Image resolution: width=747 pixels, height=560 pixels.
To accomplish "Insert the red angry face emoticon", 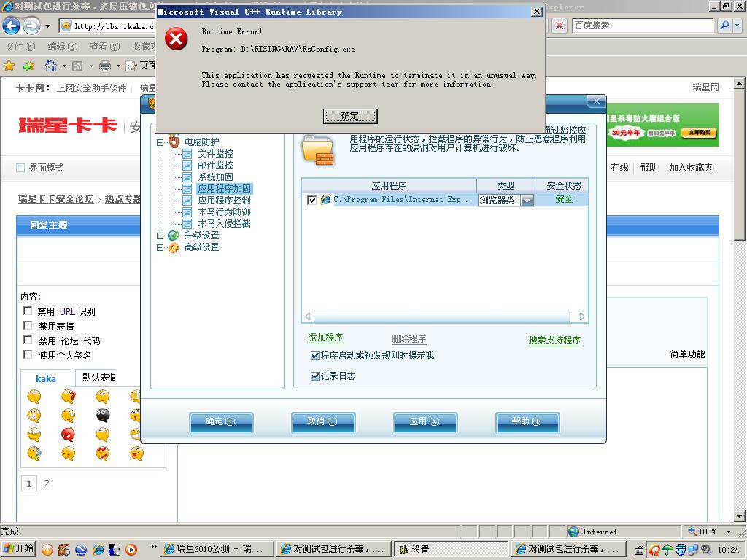I will tap(68, 435).
